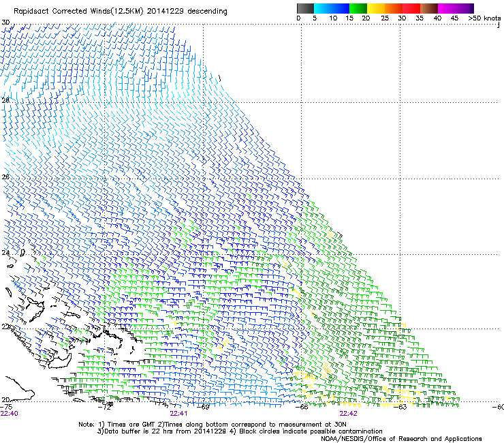
Task: Click the purple time label '22:40'
Action: [x=10, y=414]
